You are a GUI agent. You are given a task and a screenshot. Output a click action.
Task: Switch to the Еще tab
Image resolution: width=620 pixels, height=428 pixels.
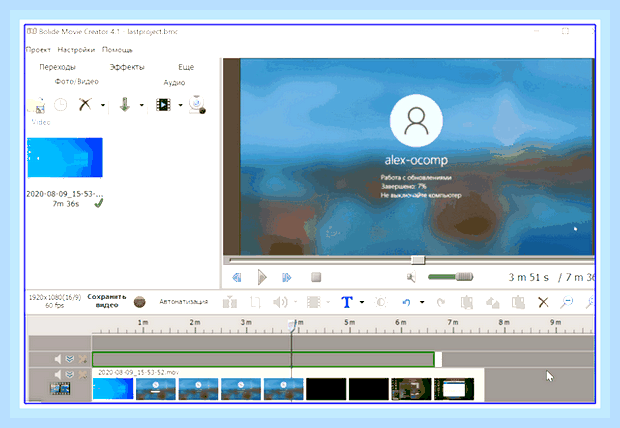point(186,67)
